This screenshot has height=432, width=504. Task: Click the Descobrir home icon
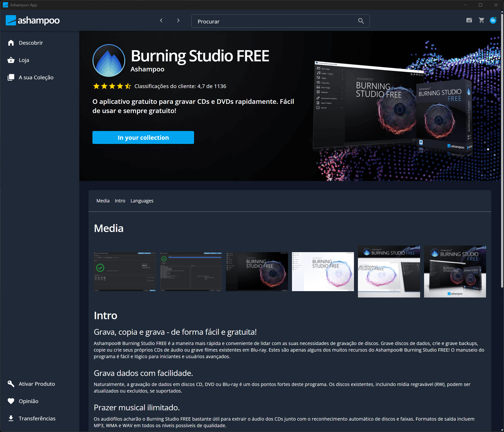tap(11, 43)
